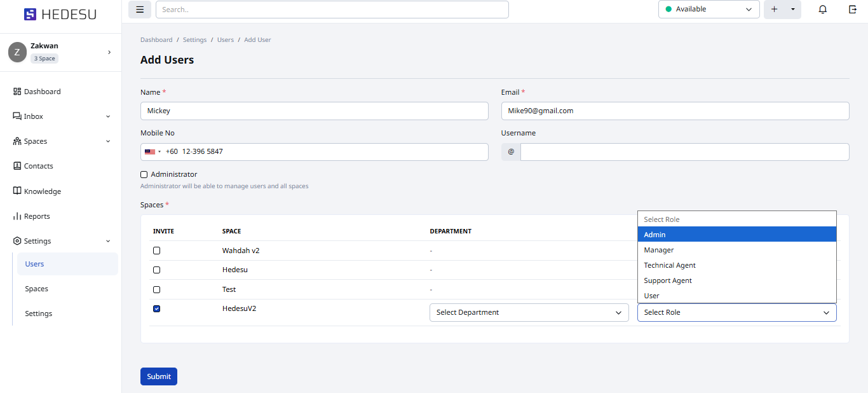868x393 pixels.
Task: Open the Select Department dropdown
Action: click(x=529, y=312)
